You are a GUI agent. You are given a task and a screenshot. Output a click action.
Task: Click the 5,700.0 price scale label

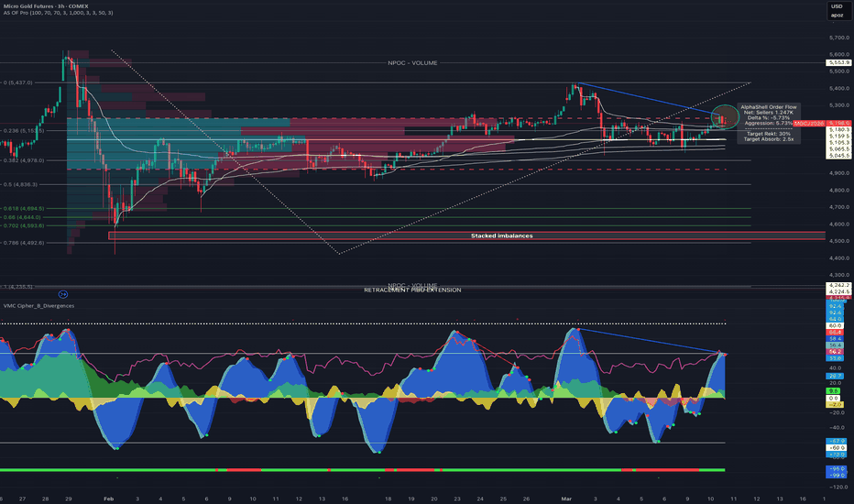click(x=839, y=38)
